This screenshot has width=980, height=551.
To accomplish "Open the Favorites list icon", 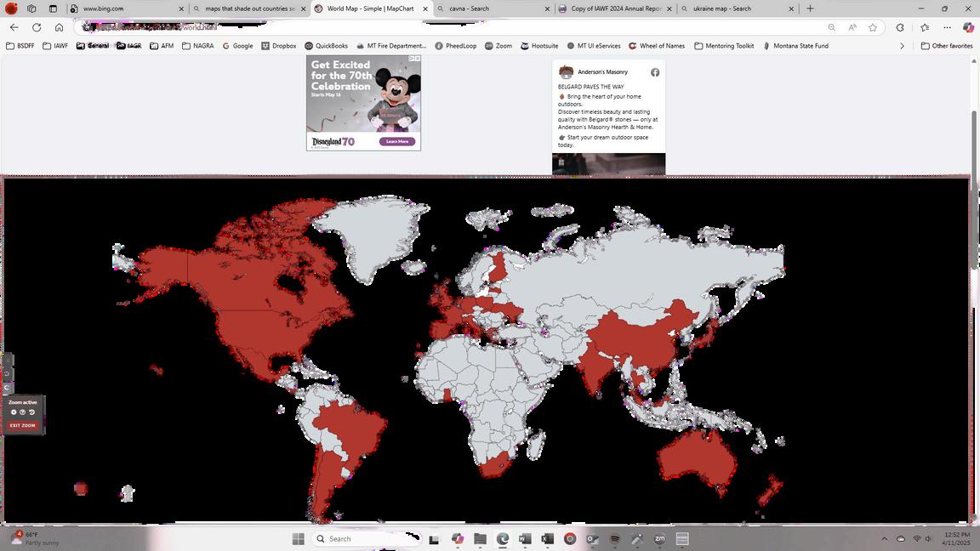I will tap(925, 27).
